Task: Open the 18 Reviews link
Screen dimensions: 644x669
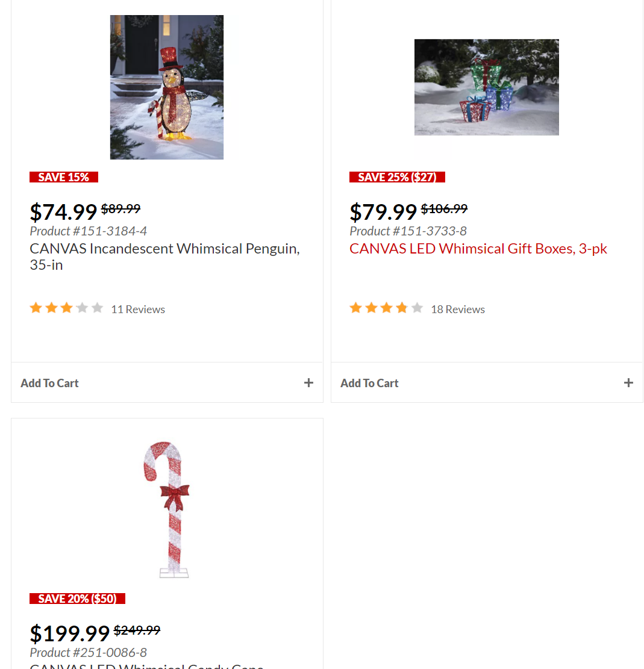Action: point(458,310)
